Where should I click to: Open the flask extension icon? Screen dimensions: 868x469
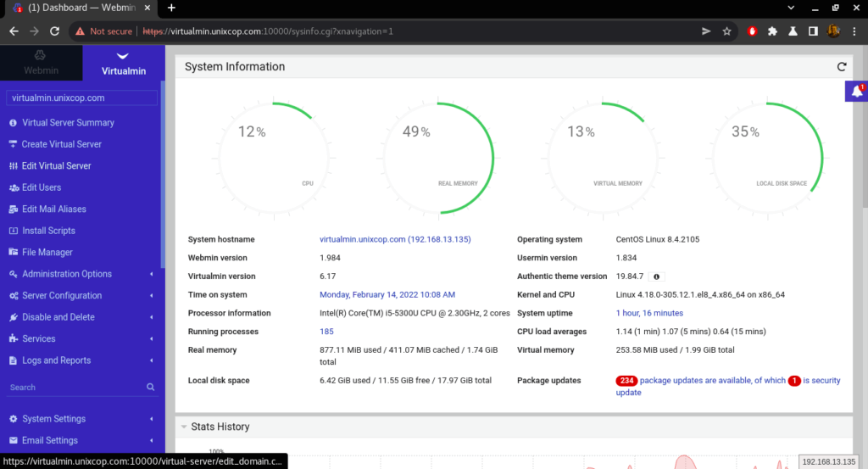click(x=793, y=31)
